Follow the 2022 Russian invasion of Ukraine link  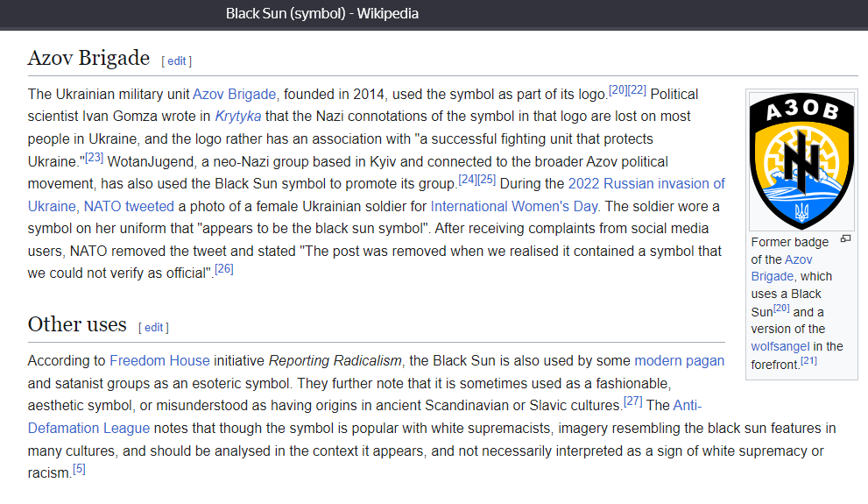(646, 184)
